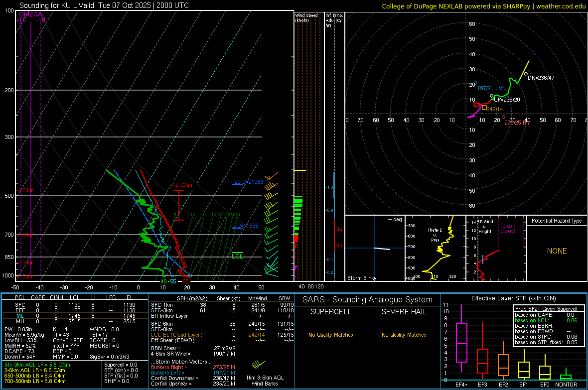Select the SEVERE HAIL analogue column header
Screen dimensions: 588x390
click(404, 312)
